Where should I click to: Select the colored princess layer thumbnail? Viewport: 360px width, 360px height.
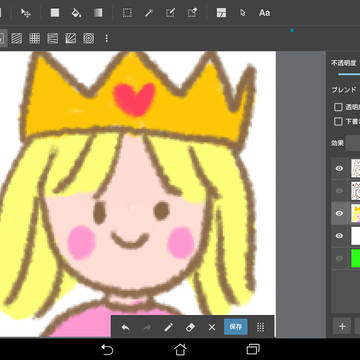355,213
